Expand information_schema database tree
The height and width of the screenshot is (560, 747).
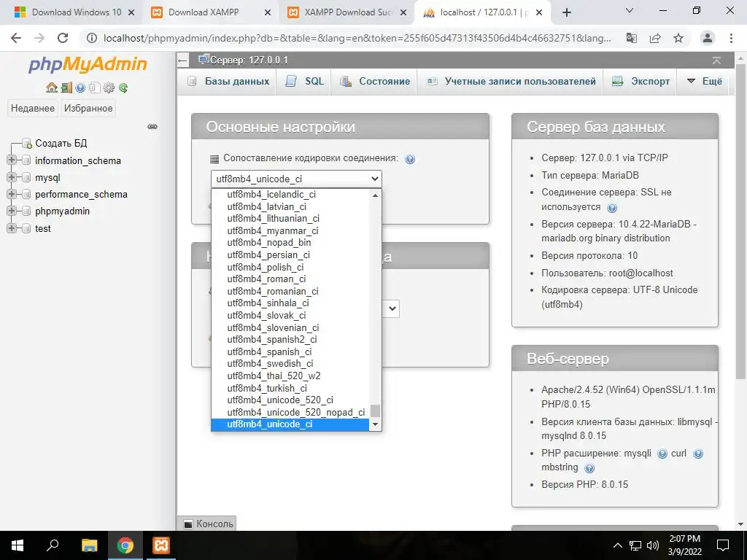[x=12, y=160]
